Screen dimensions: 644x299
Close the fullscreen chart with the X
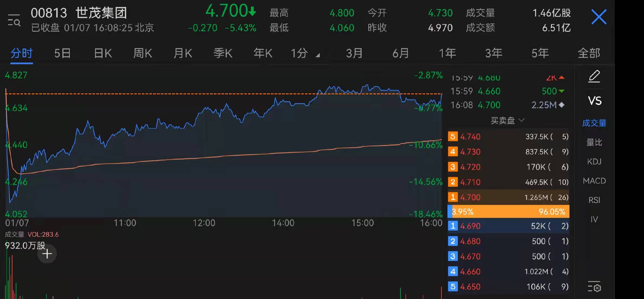pos(599,17)
